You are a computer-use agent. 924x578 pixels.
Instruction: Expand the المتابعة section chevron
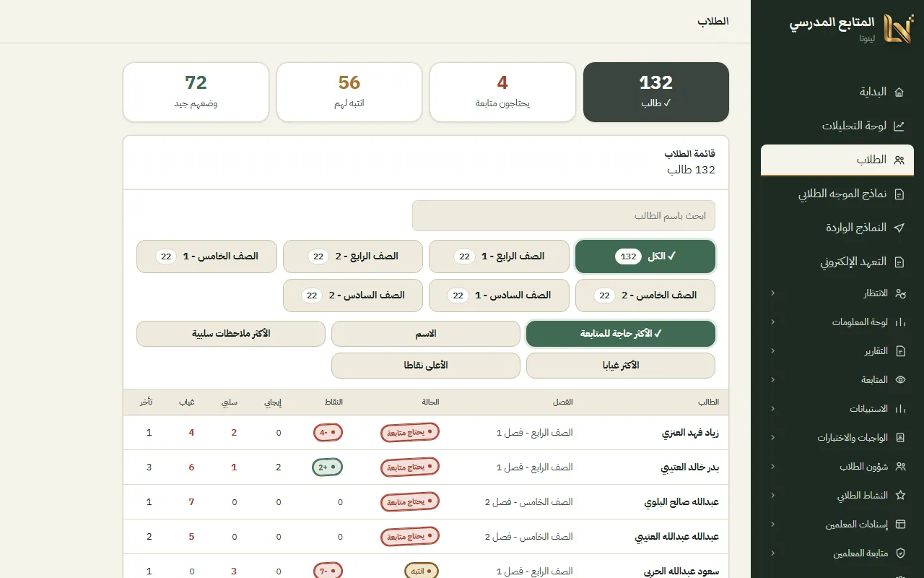point(772,380)
